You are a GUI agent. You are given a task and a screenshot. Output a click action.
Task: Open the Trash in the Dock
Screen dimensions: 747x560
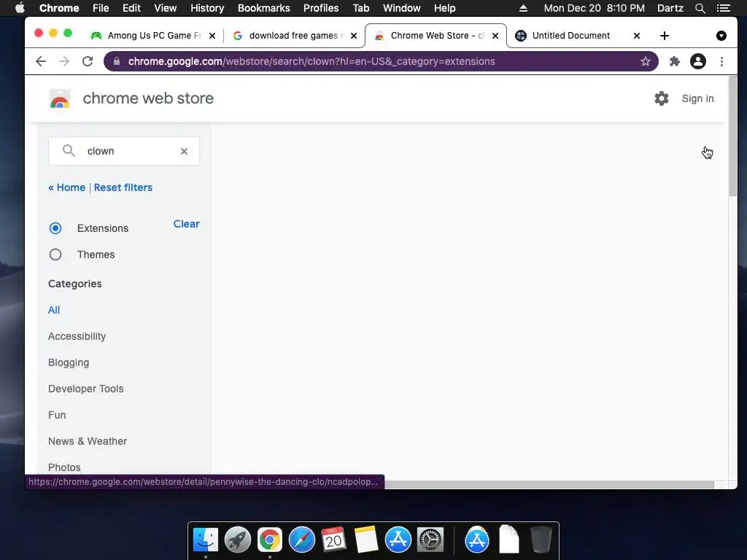tap(541, 540)
